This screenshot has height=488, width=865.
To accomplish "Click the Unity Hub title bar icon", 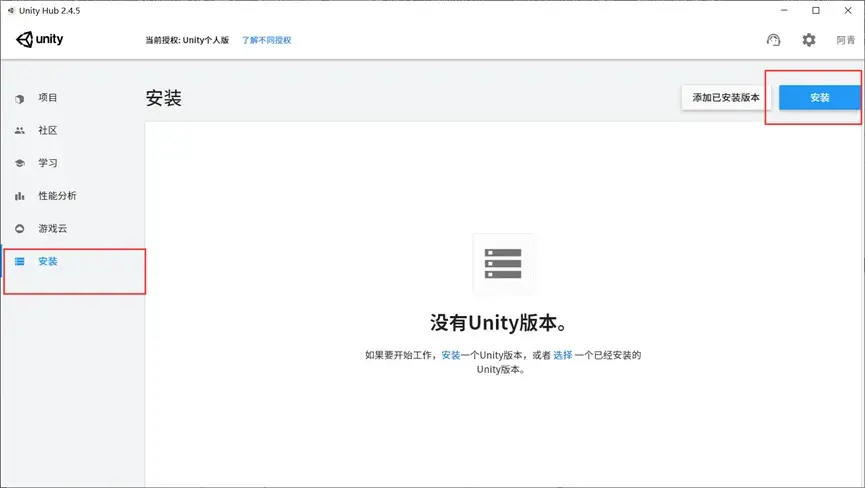I will coord(10,10).
